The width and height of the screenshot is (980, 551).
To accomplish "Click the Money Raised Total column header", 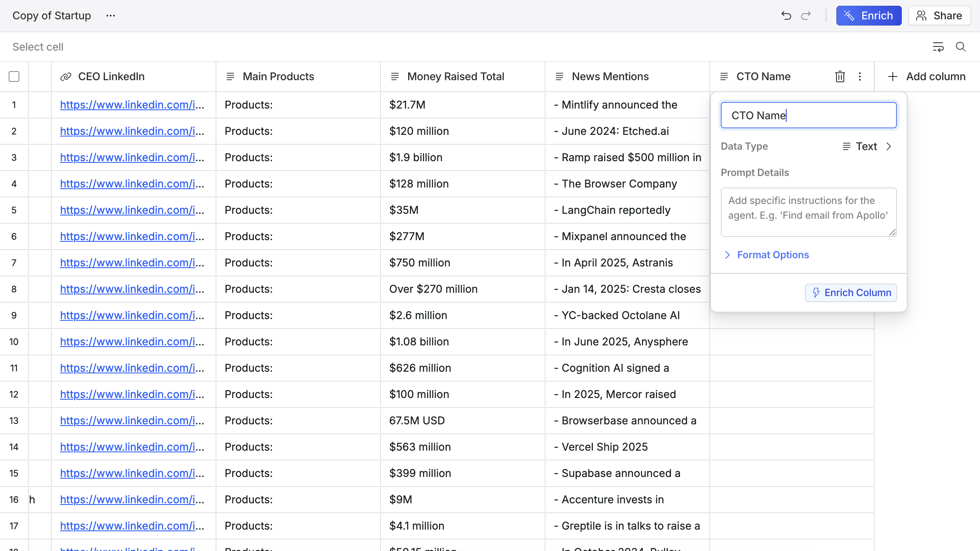I will (455, 76).
